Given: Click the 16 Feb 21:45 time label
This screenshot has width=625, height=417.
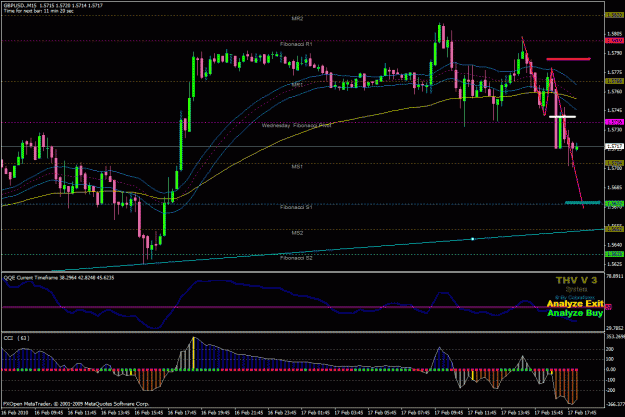Looking at the screenshot, I should pyautogui.click(x=249, y=413).
